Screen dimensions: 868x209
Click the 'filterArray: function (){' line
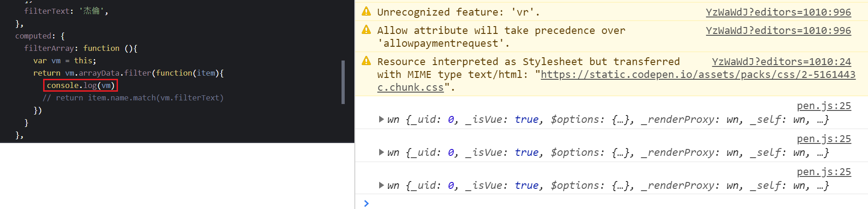coord(81,48)
